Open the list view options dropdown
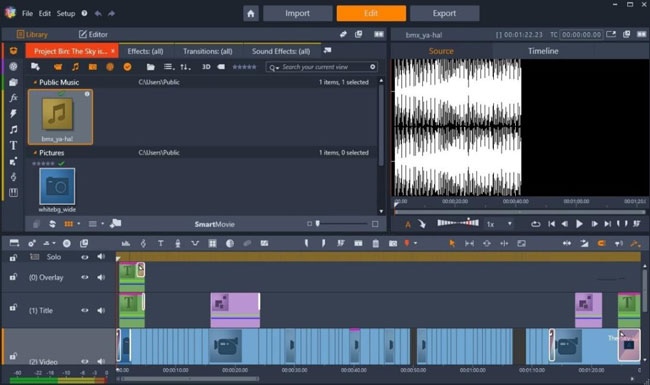 click(x=169, y=67)
